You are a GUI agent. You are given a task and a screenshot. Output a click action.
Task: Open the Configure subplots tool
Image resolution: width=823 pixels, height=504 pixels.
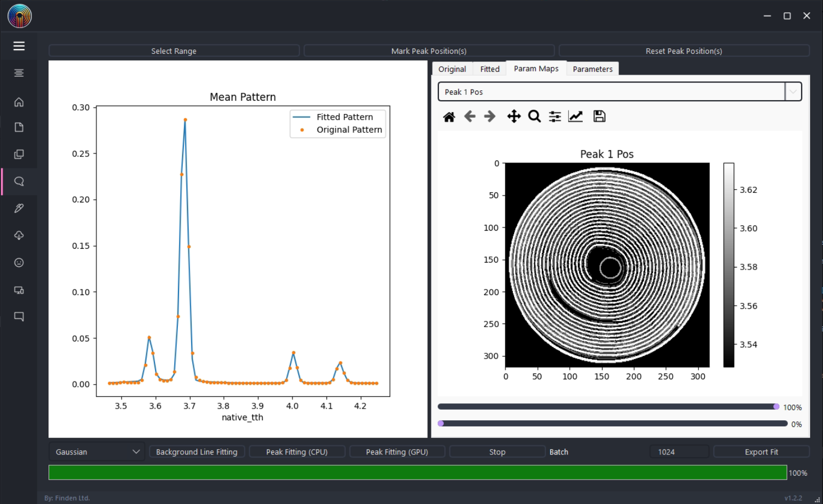555,116
